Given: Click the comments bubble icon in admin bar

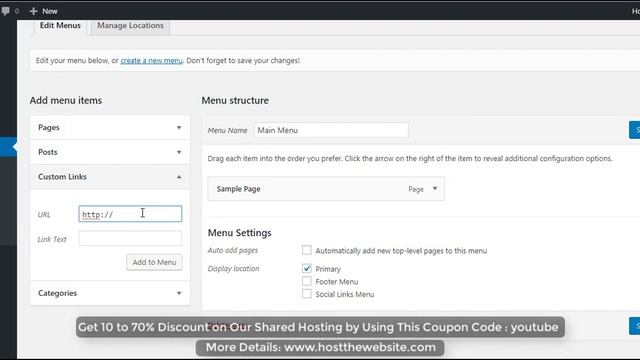Looking at the screenshot, I should click(5, 11).
